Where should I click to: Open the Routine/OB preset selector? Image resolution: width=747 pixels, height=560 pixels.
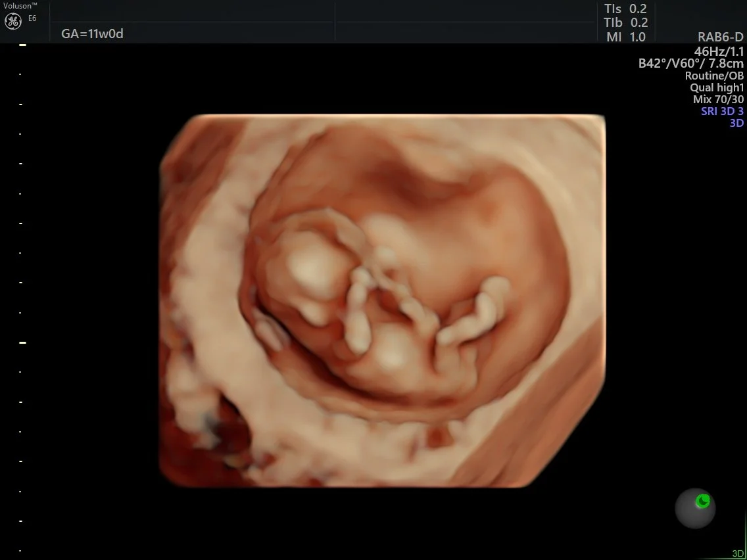point(713,75)
